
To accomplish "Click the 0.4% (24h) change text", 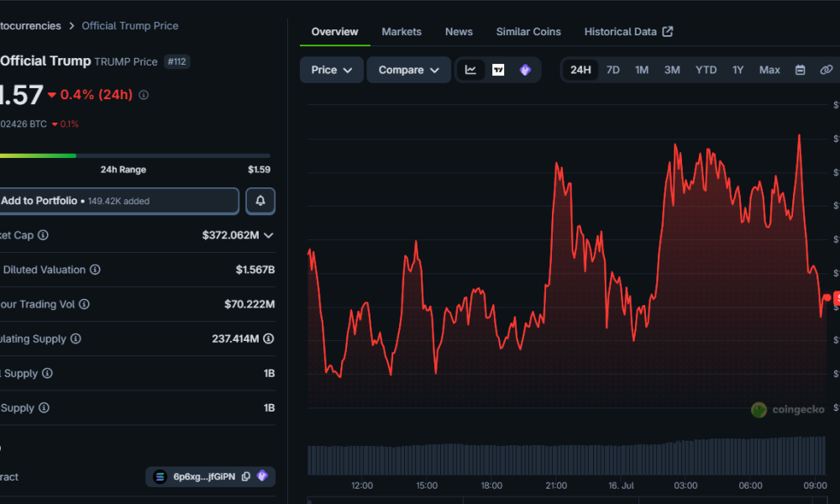I will point(97,95).
